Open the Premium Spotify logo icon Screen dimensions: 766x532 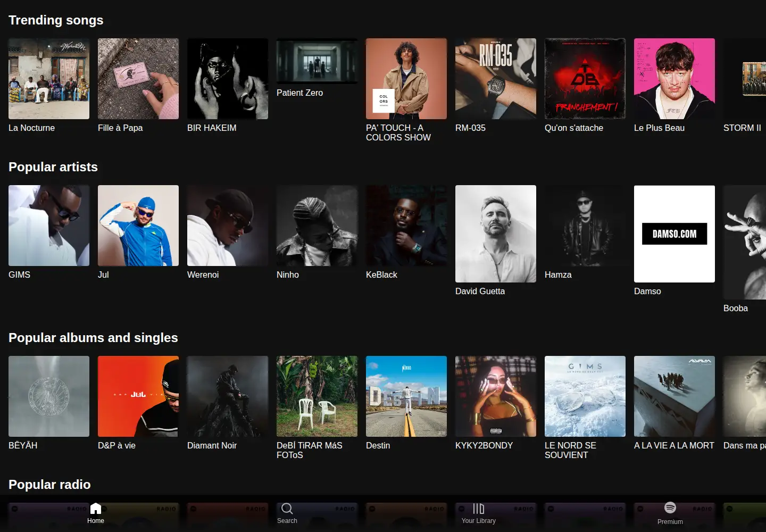tap(670, 508)
